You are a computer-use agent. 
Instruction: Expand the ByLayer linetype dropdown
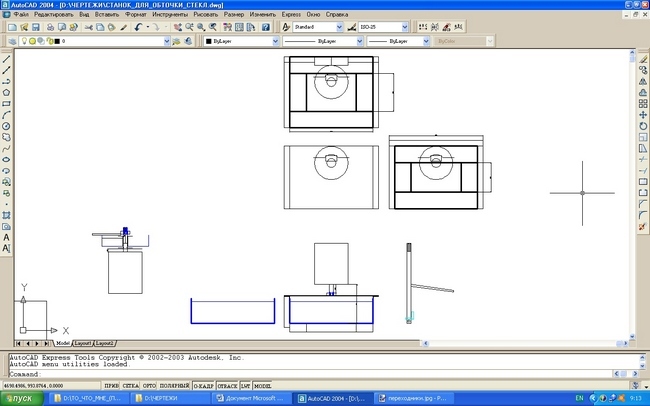[x=359, y=41]
